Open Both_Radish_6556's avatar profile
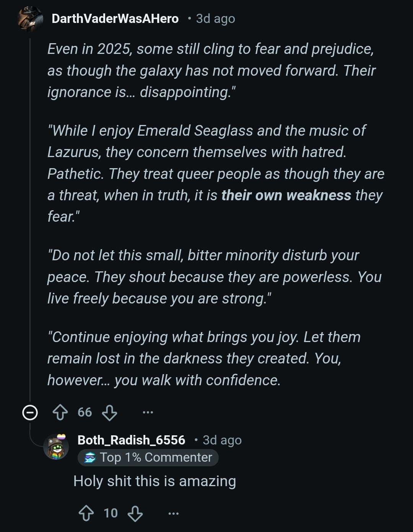The width and height of the screenshot is (413, 532). 56,446
